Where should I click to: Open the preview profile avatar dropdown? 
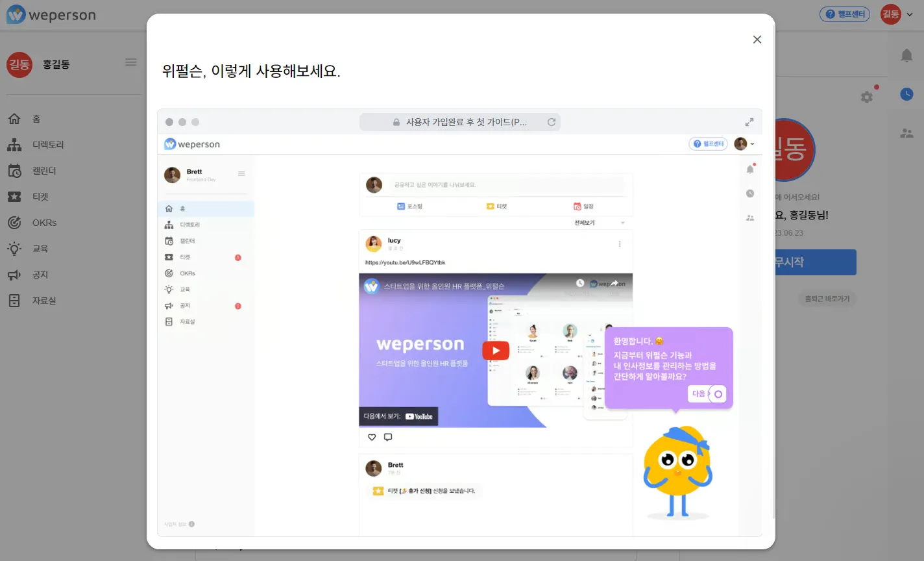(744, 144)
